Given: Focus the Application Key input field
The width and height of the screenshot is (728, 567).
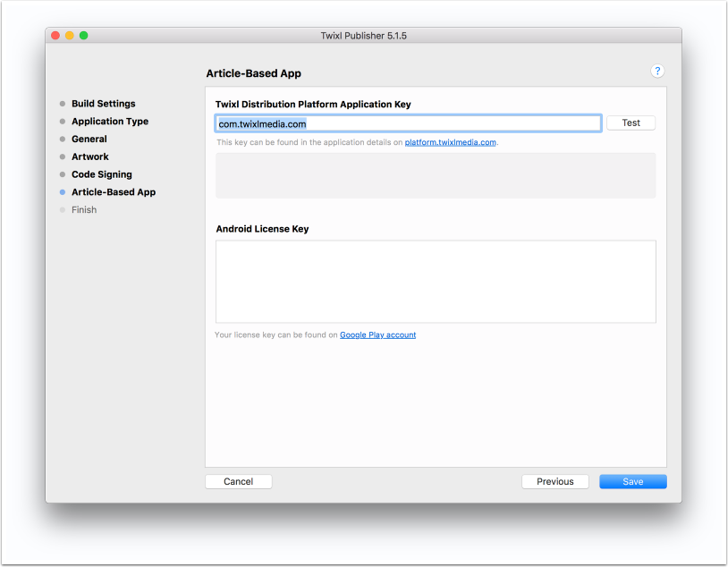Looking at the screenshot, I should (408, 123).
